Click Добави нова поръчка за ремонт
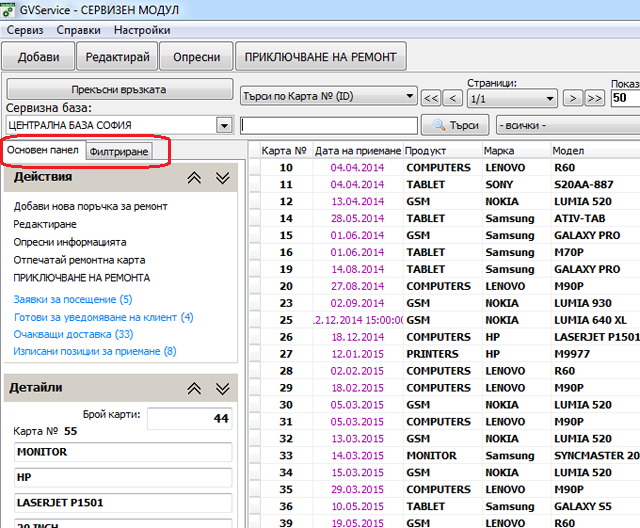Viewport: 640px width, 528px height. point(91,206)
